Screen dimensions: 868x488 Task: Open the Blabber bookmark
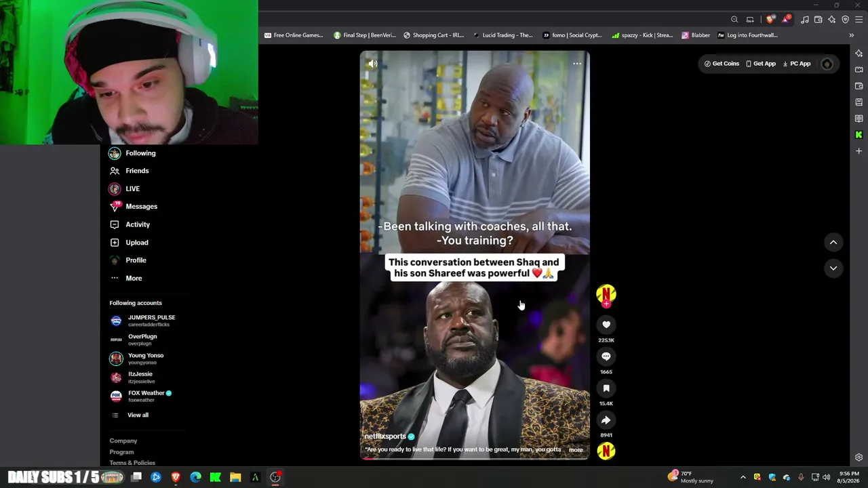coord(696,35)
